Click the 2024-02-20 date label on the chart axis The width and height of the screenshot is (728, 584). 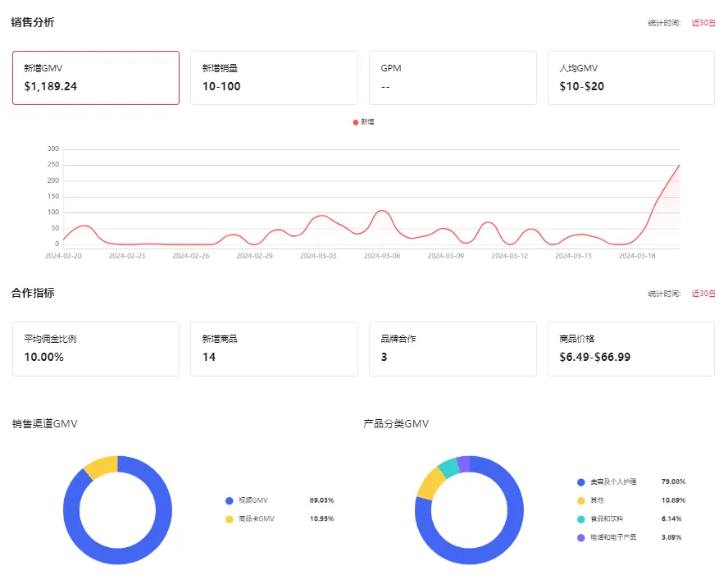click(x=63, y=256)
